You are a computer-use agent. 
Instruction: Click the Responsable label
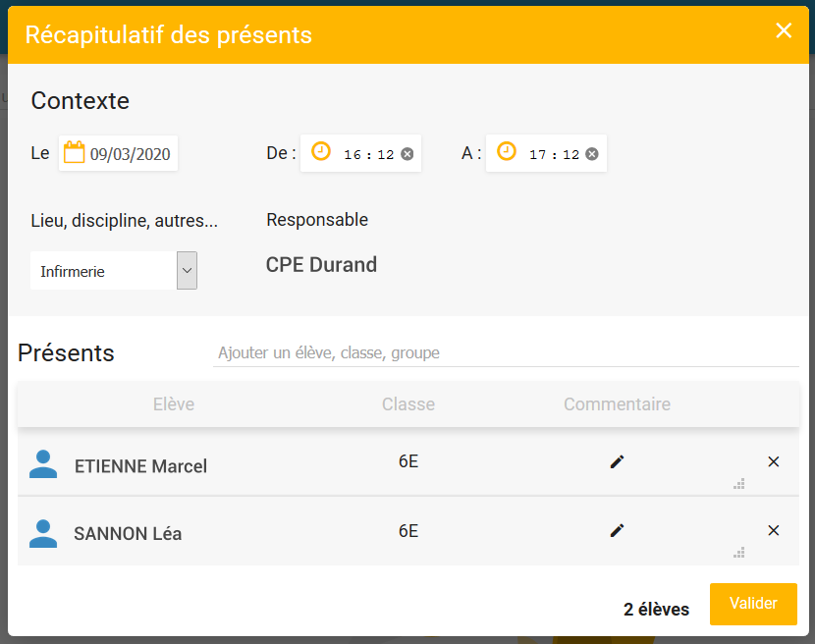tap(317, 220)
